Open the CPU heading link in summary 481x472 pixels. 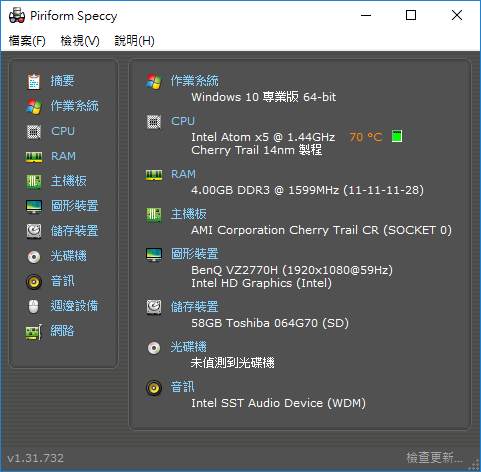(x=183, y=121)
